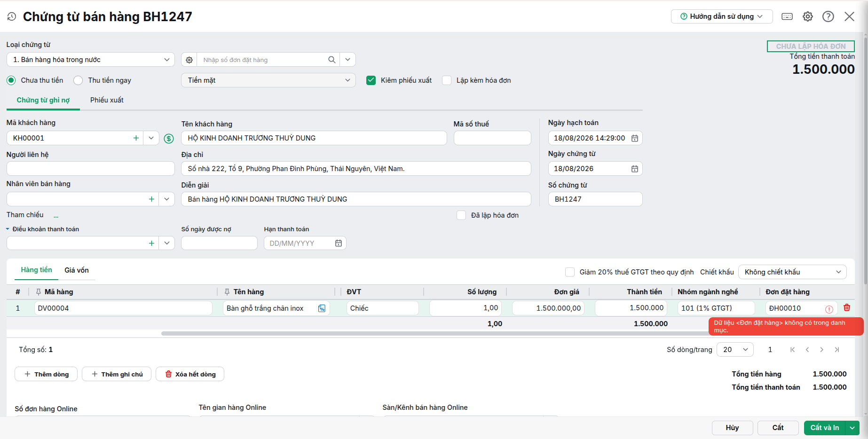Viewport: 868px width, 439px height.
Task: Switch to Chứng từ ghi nợ tab
Action: (43, 100)
